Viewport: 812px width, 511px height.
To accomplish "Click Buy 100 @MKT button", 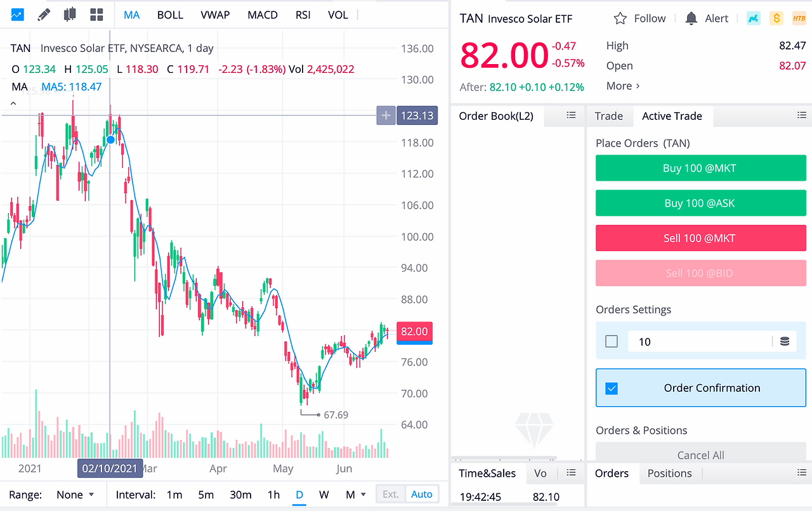I will coord(701,168).
